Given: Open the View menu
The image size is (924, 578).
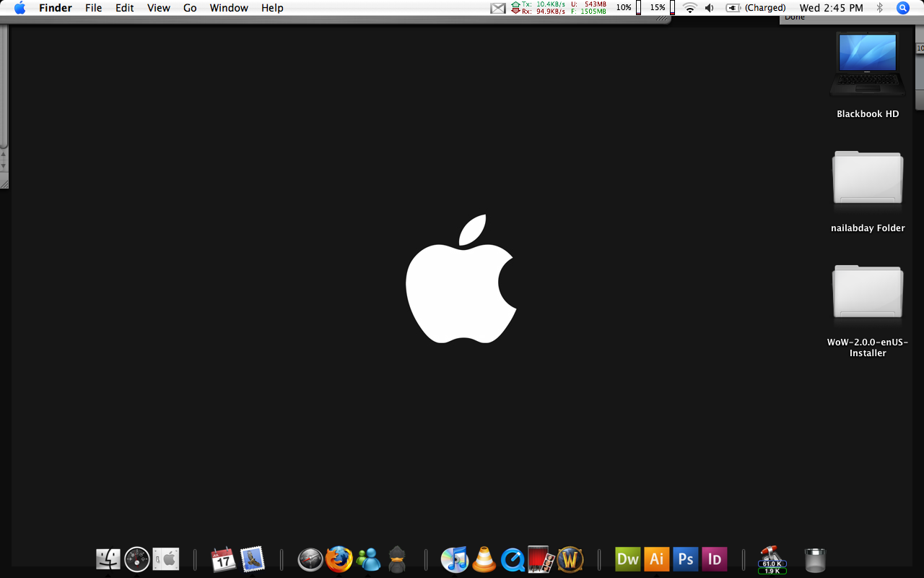Looking at the screenshot, I should [x=159, y=8].
